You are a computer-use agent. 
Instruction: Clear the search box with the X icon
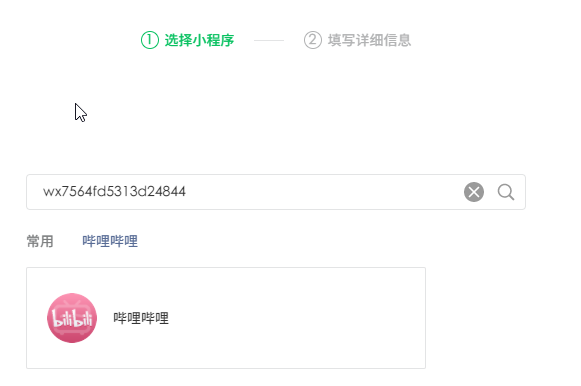tap(474, 192)
